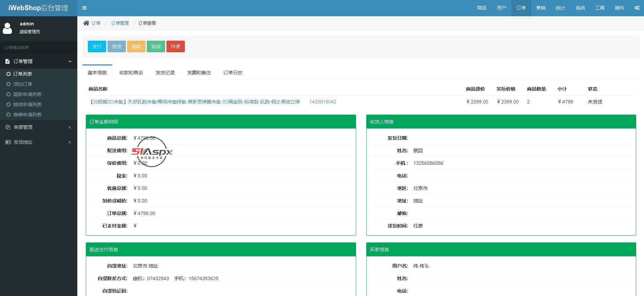
Task: Click the 单据管理 icon in sidebar
Action: (7, 127)
